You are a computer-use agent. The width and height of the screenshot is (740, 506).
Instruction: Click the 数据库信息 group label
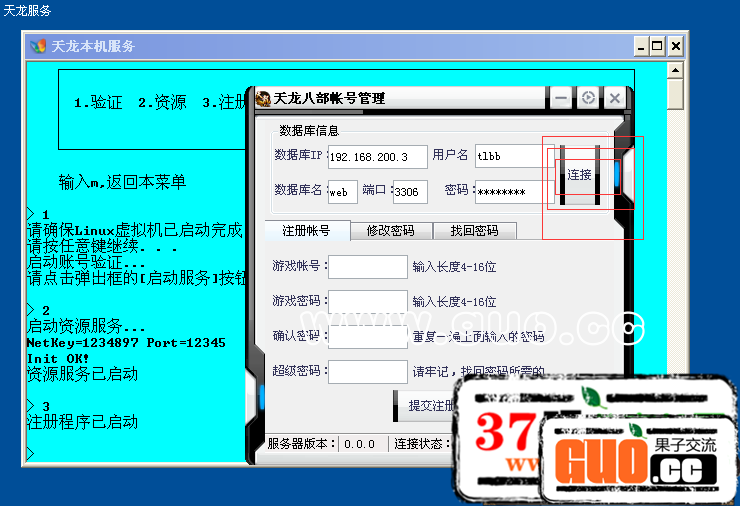click(309, 131)
